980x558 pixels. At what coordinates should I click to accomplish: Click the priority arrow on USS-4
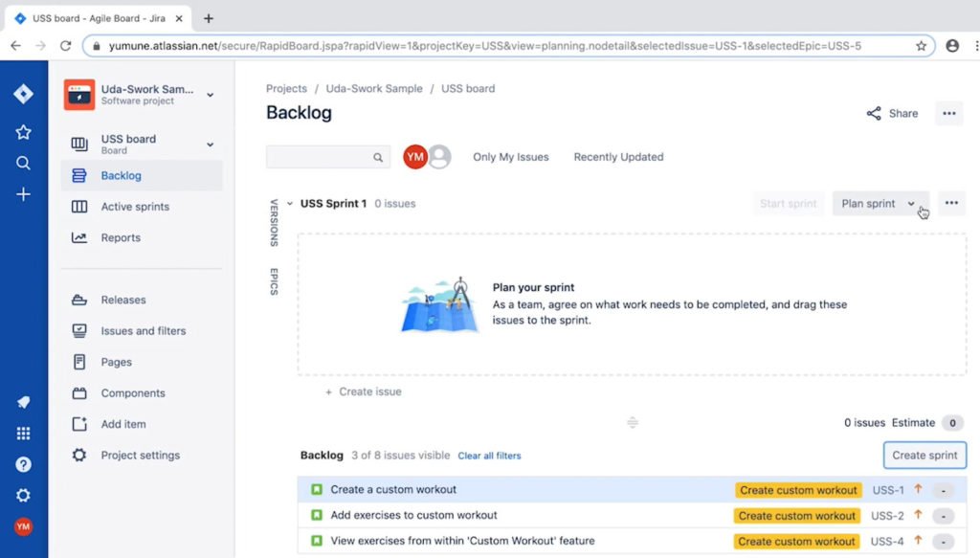coord(918,541)
